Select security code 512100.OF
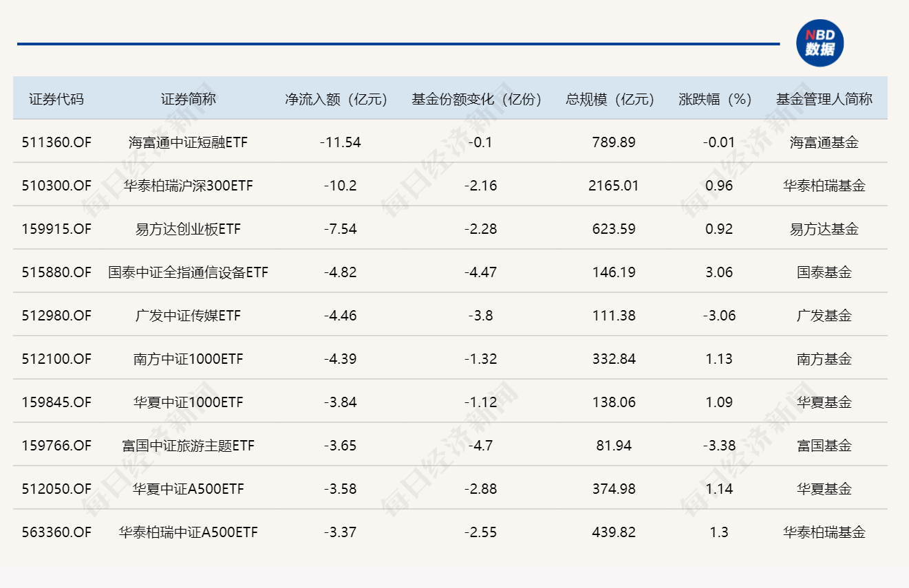This screenshot has height=588, width=909. (56, 359)
